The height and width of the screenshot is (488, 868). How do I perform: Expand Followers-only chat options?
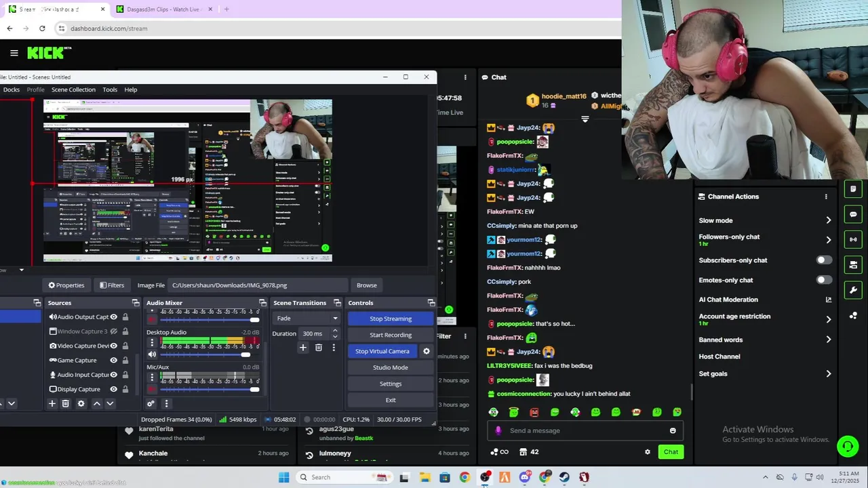828,240
